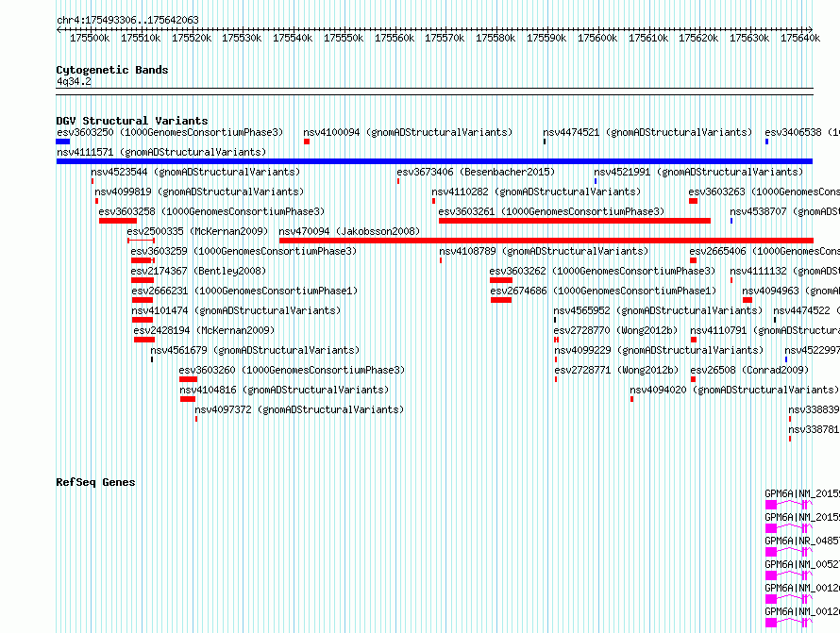Select the nsv4561679 variant label

(255, 350)
